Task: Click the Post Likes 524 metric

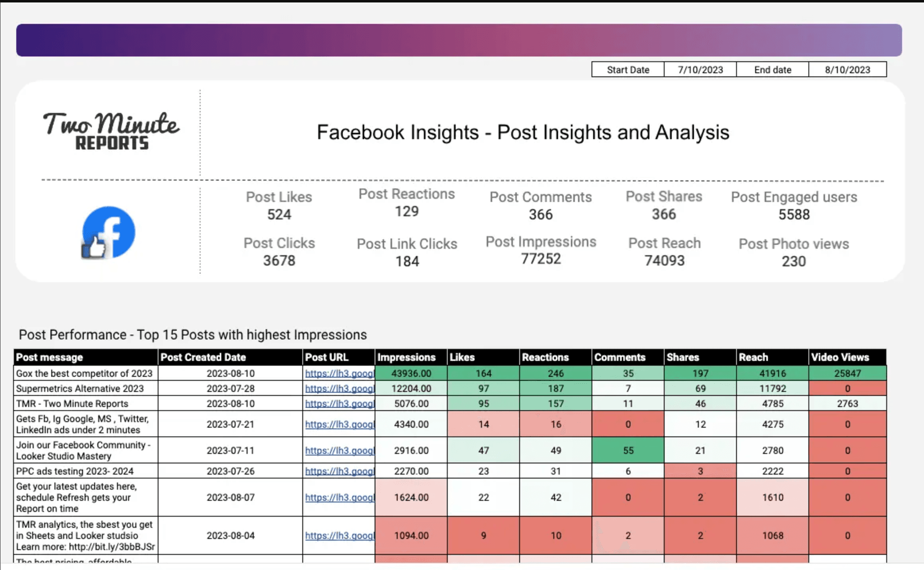Action: [x=279, y=206]
